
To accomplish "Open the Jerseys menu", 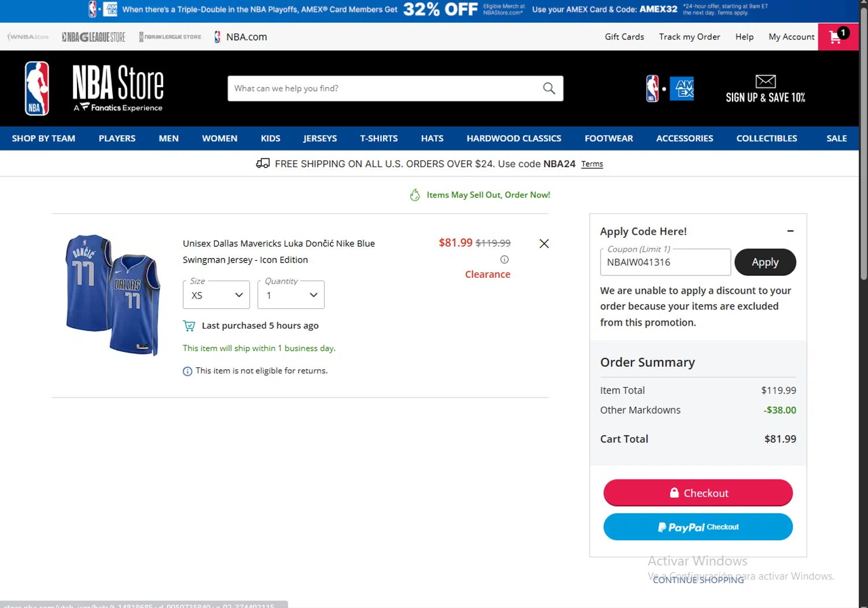I will coord(320,139).
